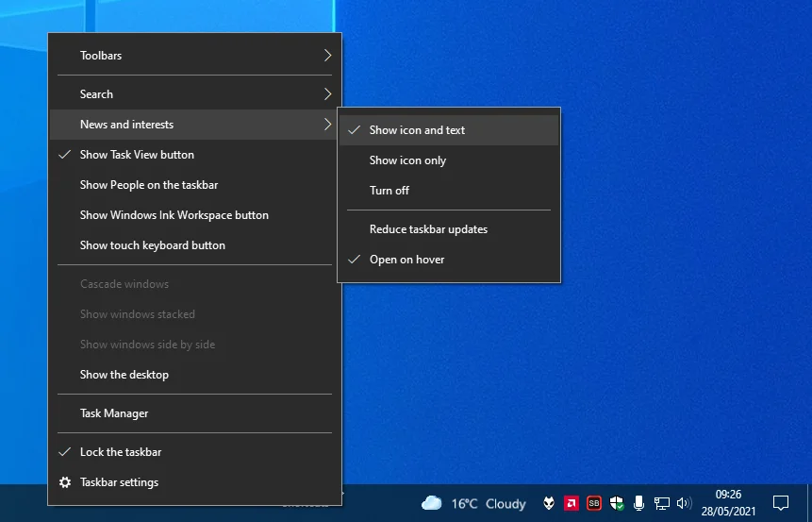
Task: Open Taskbar settings entry
Action: coord(194,482)
